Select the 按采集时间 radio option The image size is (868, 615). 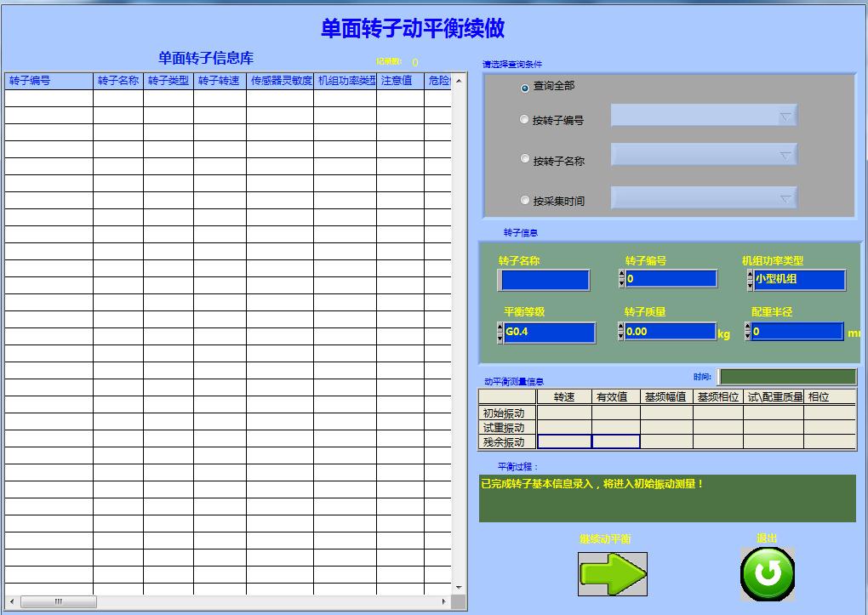point(523,200)
